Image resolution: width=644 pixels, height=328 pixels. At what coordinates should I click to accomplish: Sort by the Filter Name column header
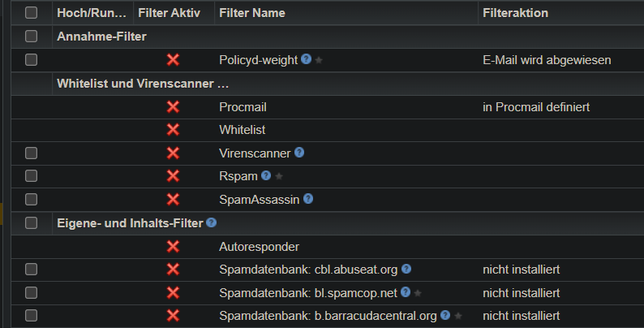(x=251, y=13)
